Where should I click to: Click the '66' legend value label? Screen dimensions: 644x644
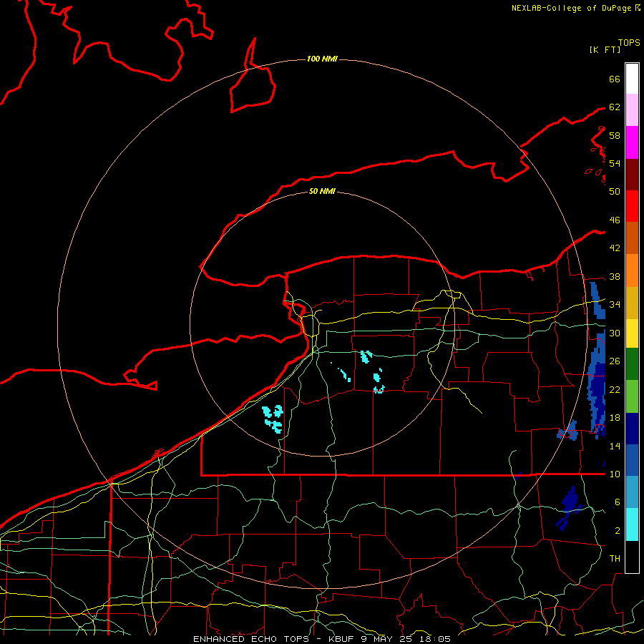pos(615,79)
